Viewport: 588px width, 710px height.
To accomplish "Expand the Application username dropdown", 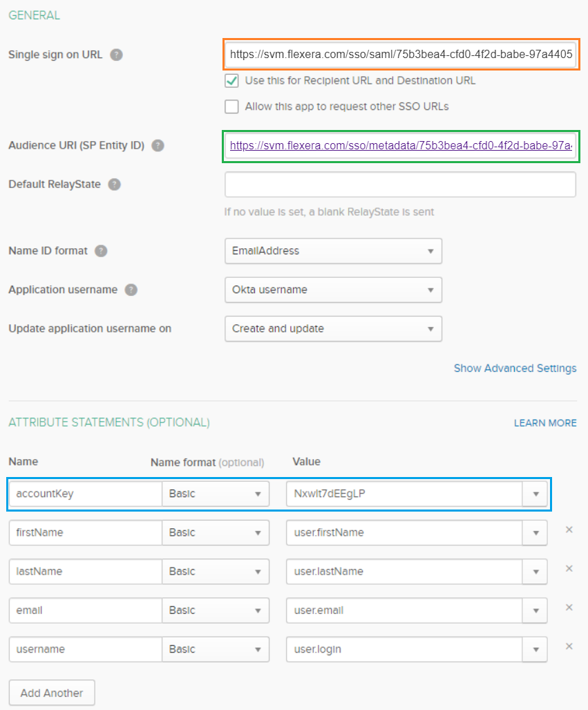I will click(333, 290).
